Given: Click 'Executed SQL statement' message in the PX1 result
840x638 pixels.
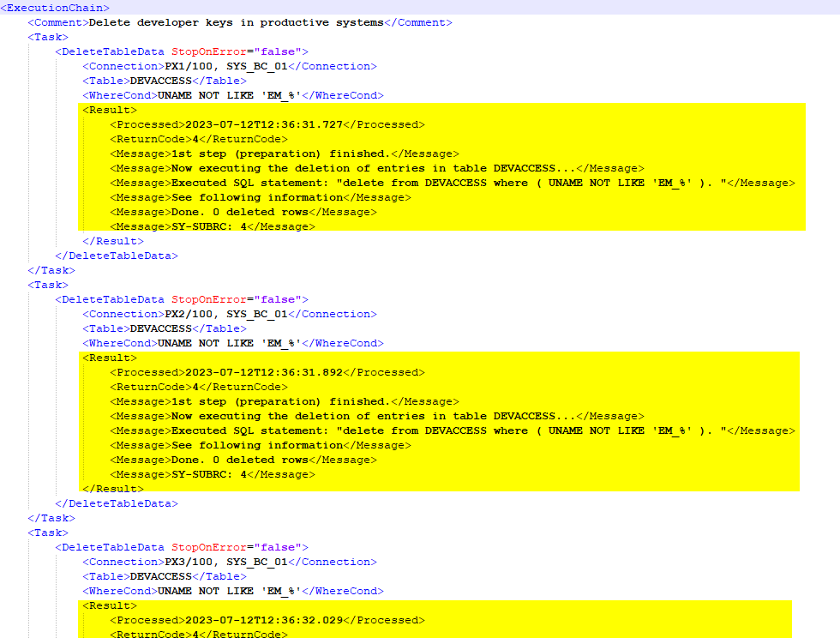Looking at the screenshot, I should click(x=451, y=183).
